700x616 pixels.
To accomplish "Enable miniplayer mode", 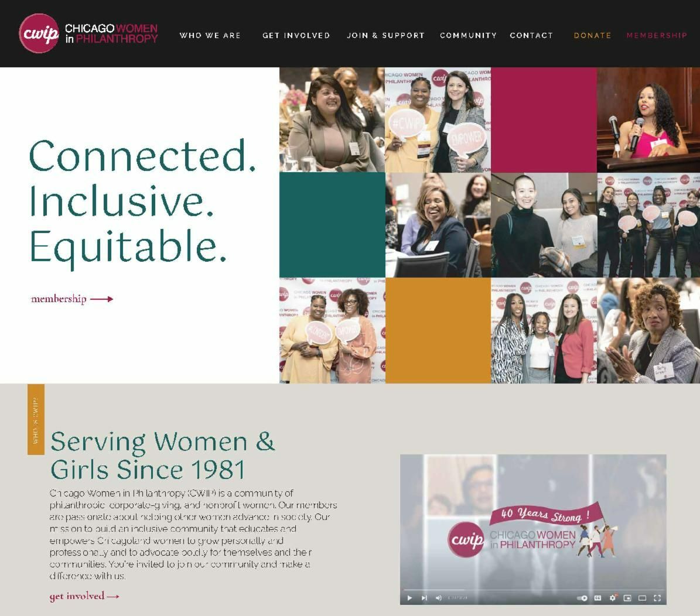I will (x=627, y=598).
